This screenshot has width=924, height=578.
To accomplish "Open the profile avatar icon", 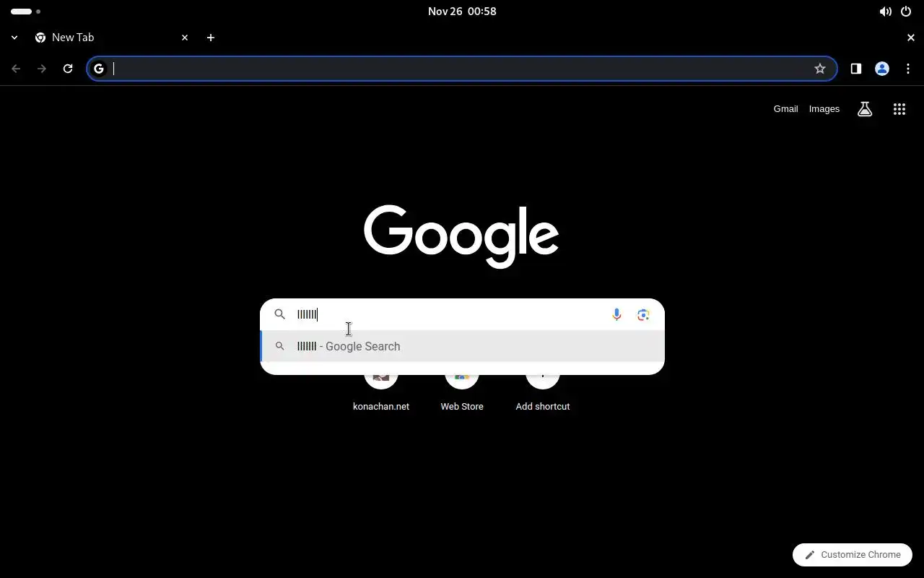I will (881, 69).
